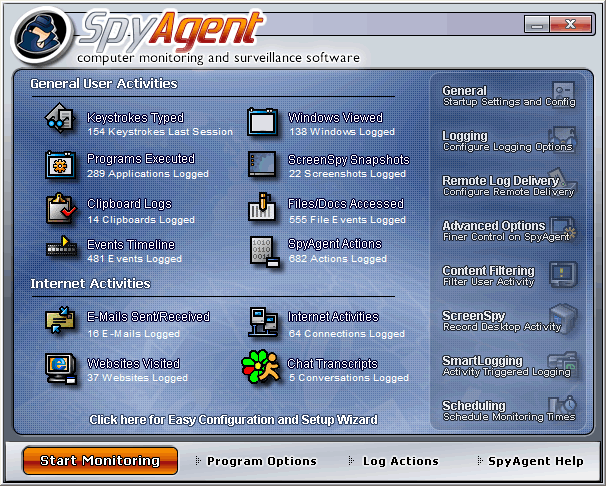Select General Startup Settings and Config
The width and height of the screenshot is (606, 486).
tap(509, 95)
